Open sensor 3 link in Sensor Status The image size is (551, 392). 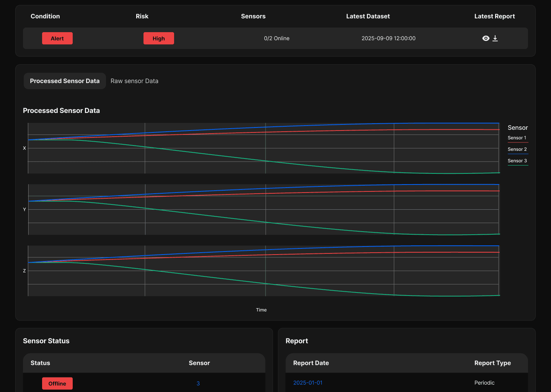[198, 383]
